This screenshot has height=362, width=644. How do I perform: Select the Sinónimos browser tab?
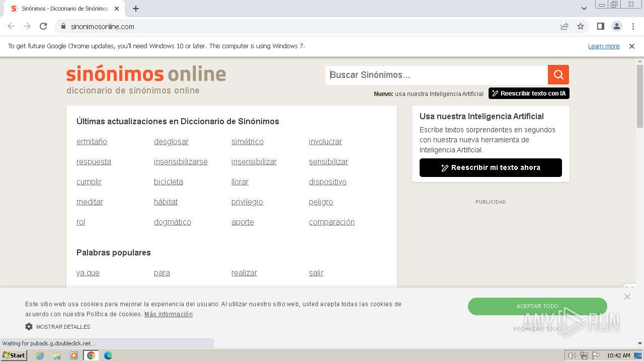(x=64, y=9)
